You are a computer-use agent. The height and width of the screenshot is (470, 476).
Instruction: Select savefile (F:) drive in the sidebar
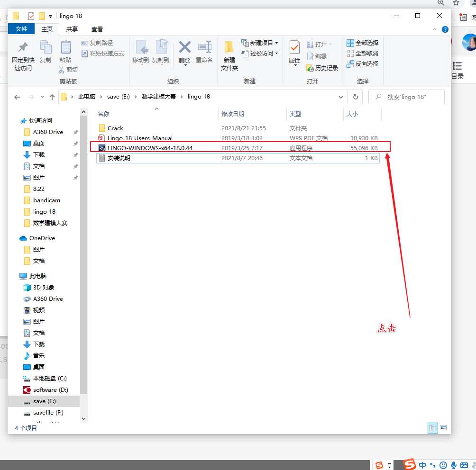click(48, 413)
